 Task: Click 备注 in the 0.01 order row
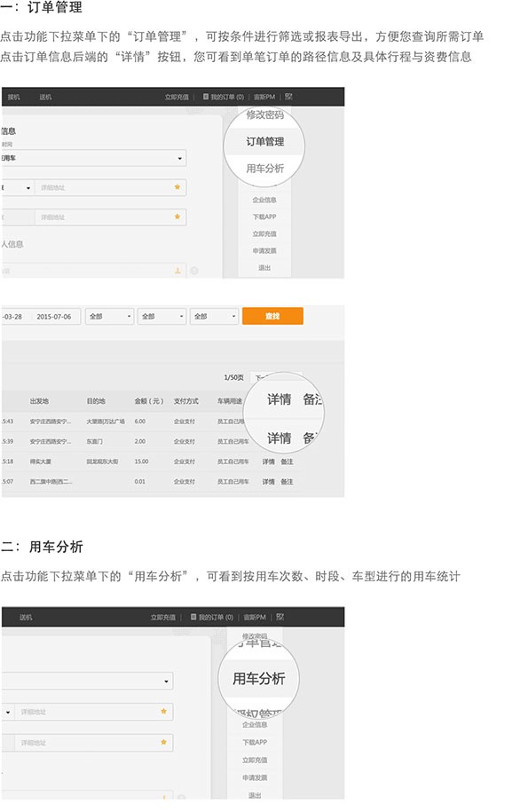[x=287, y=482]
